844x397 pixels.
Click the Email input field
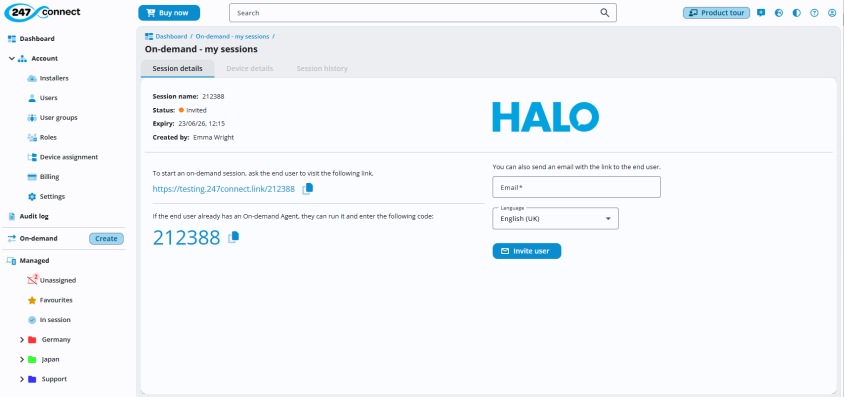tap(576, 187)
